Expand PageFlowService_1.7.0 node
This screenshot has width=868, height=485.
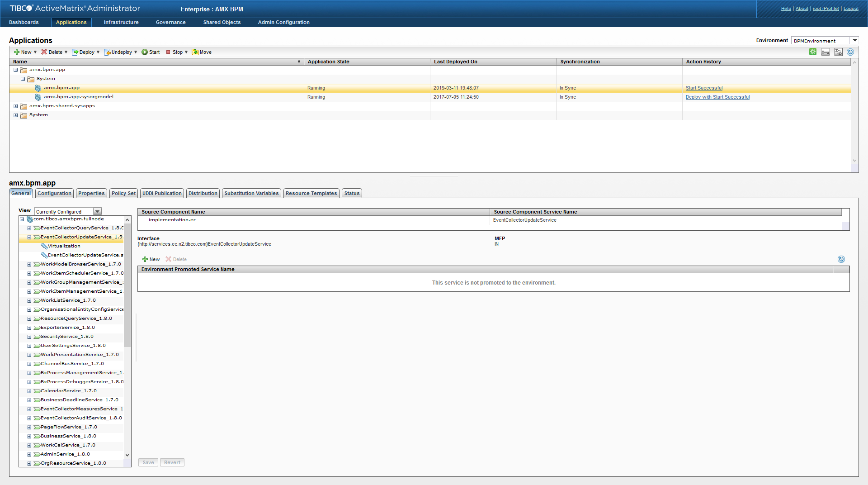29,427
